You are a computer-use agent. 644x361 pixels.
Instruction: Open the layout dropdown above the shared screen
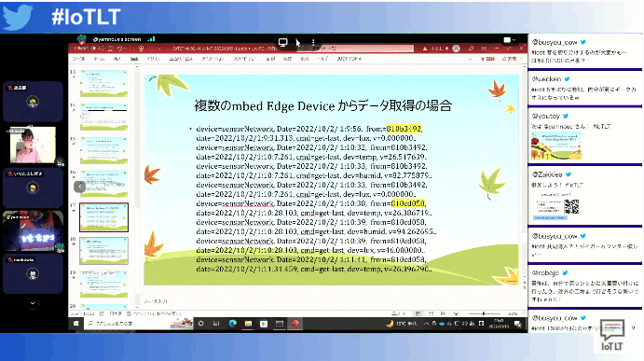(x=509, y=40)
